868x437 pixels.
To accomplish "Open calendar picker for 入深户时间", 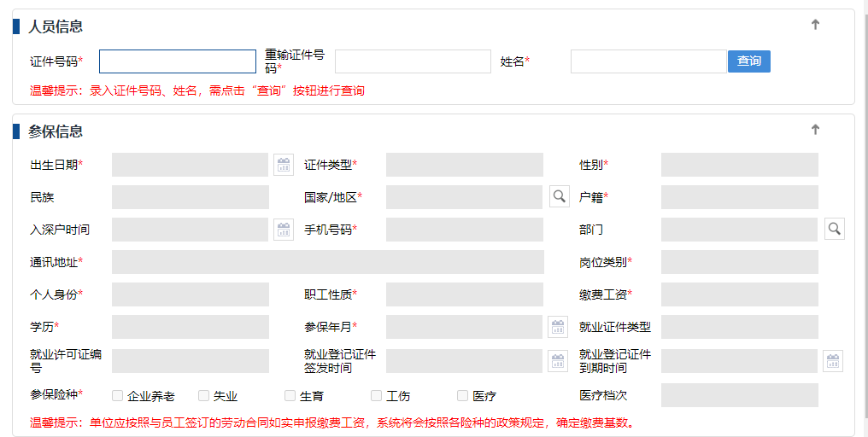I will point(284,230).
